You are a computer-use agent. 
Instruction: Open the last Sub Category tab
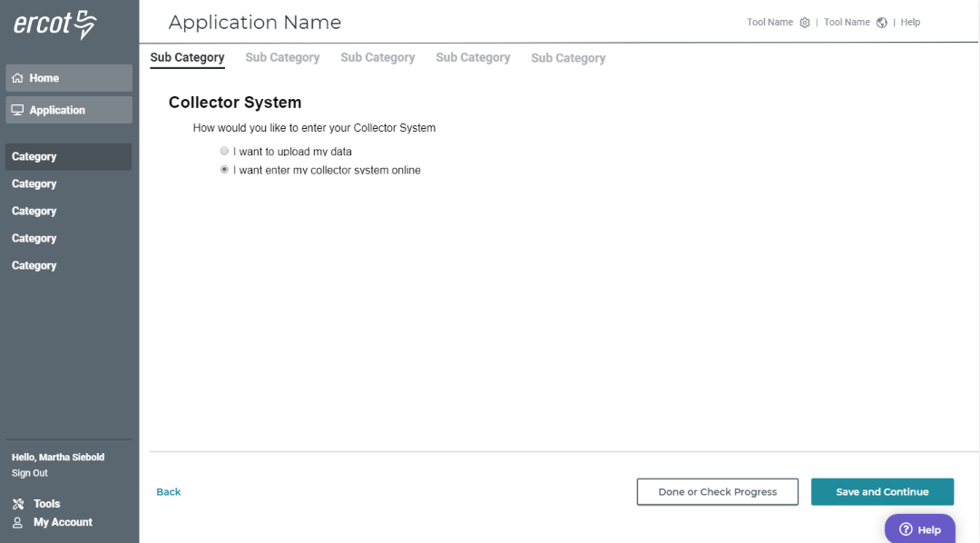click(x=568, y=57)
